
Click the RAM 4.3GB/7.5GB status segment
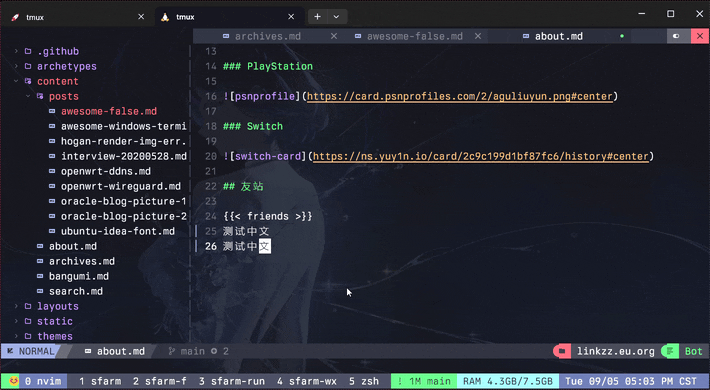[x=508, y=381]
